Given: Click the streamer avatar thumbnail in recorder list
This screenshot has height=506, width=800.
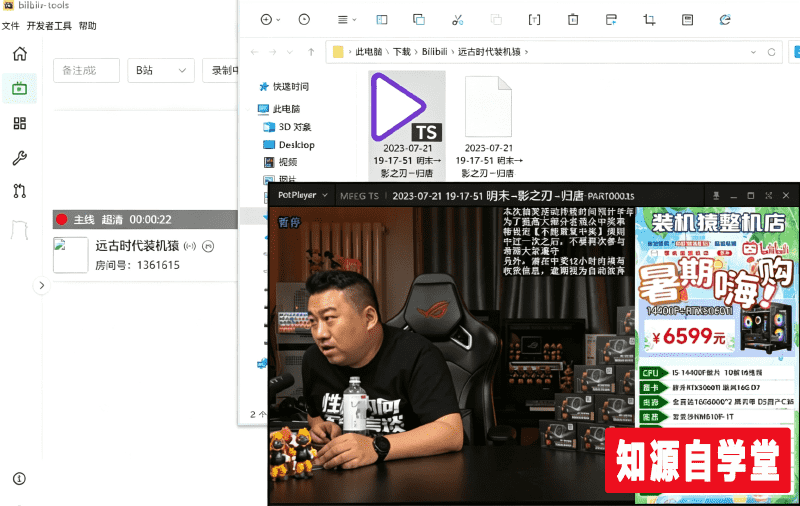Looking at the screenshot, I should tap(70, 255).
